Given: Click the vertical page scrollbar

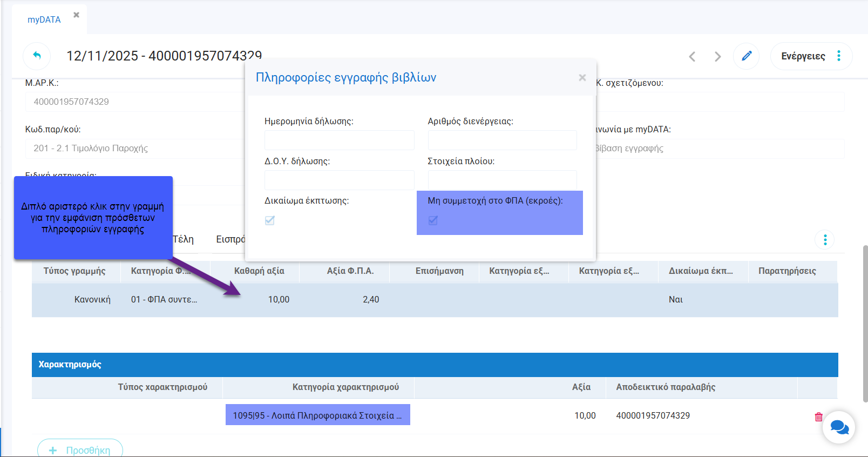Looking at the screenshot, I should point(865,324).
